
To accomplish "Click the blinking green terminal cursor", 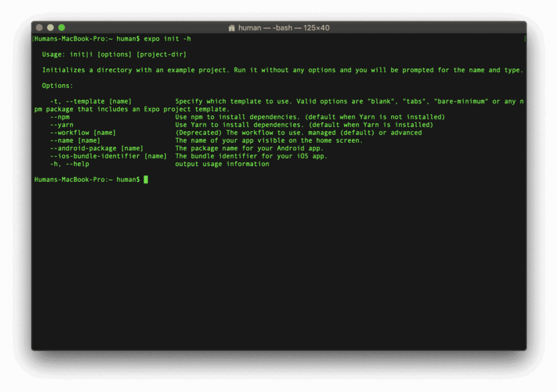I will pos(145,179).
